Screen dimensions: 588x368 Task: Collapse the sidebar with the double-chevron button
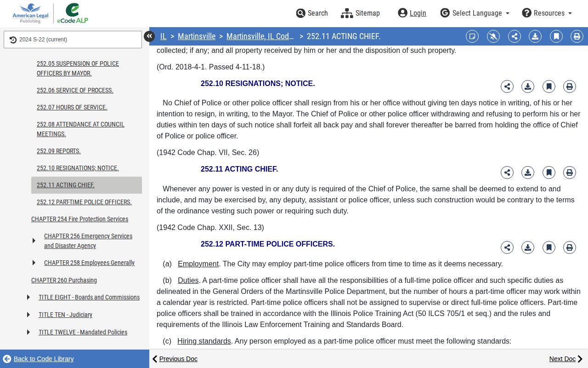pos(149,36)
